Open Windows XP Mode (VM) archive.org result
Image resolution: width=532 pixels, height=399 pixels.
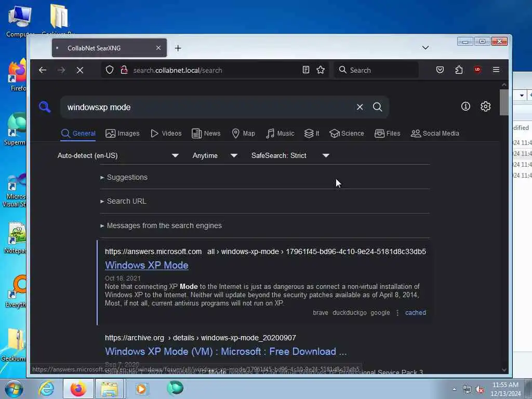226,352
